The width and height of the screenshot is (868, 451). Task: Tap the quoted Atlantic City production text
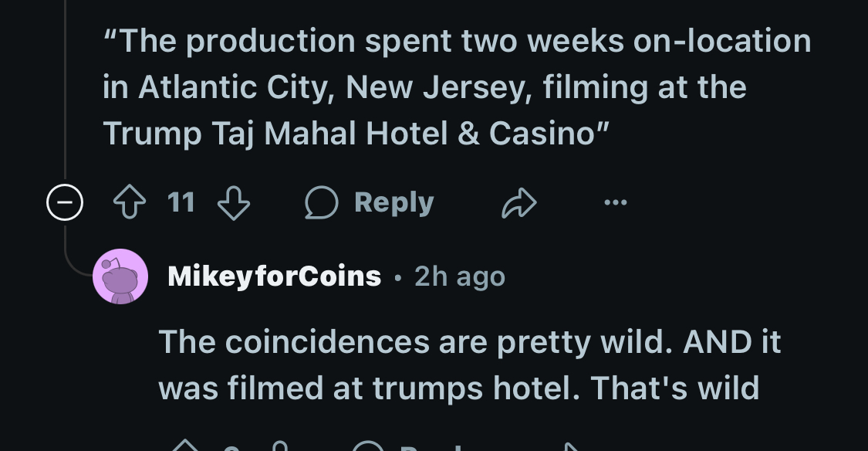click(x=457, y=87)
